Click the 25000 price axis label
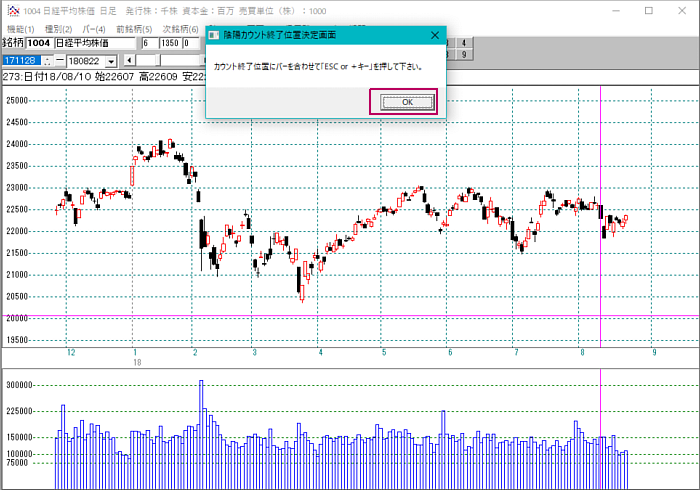Viewport: 700px width, 490px height. point(17,100)
